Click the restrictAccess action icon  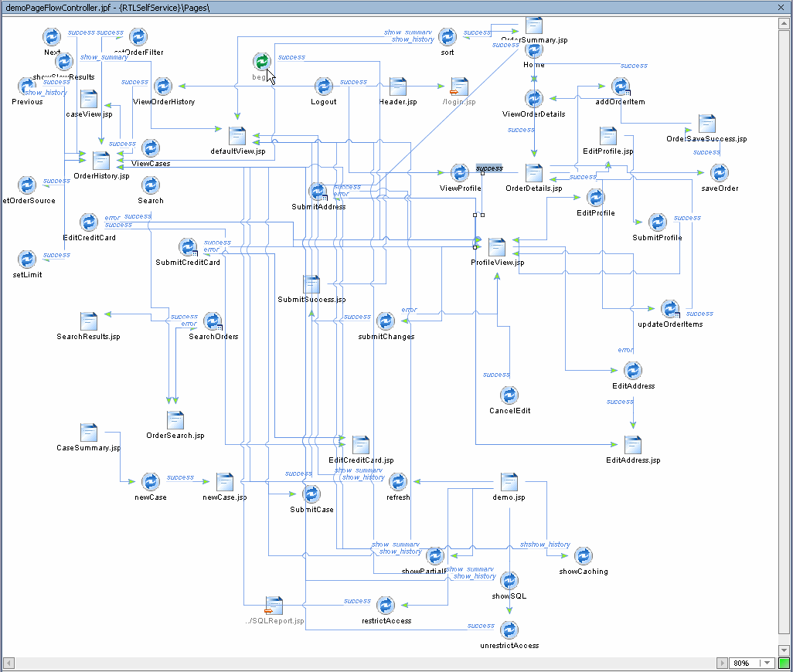pyautogui.click(x=386, y=606)
